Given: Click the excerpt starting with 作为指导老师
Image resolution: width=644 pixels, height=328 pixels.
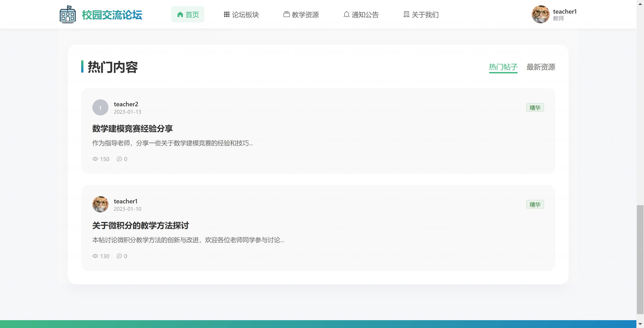Looking at the screenshot, I should click(x=172, y=143).
